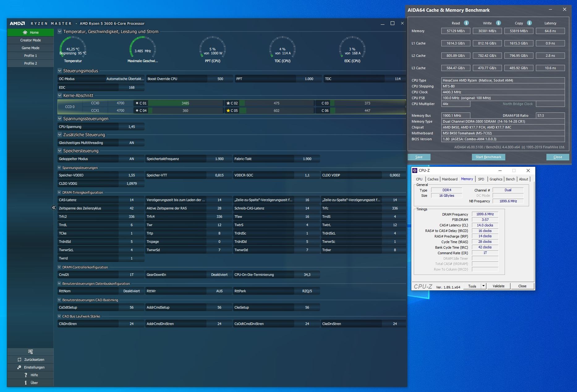Click the C 01 core speed bar showing 3485
Viewport: 577px width, 392px height.
coord(185,103)
